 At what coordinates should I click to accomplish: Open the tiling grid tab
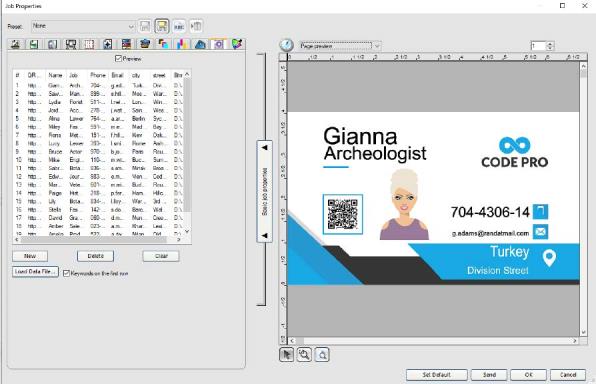[x=89, y=44]
